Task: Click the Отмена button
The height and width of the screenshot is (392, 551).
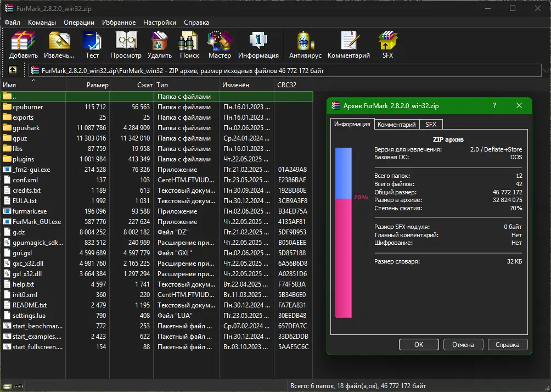Action: point(463,345)
